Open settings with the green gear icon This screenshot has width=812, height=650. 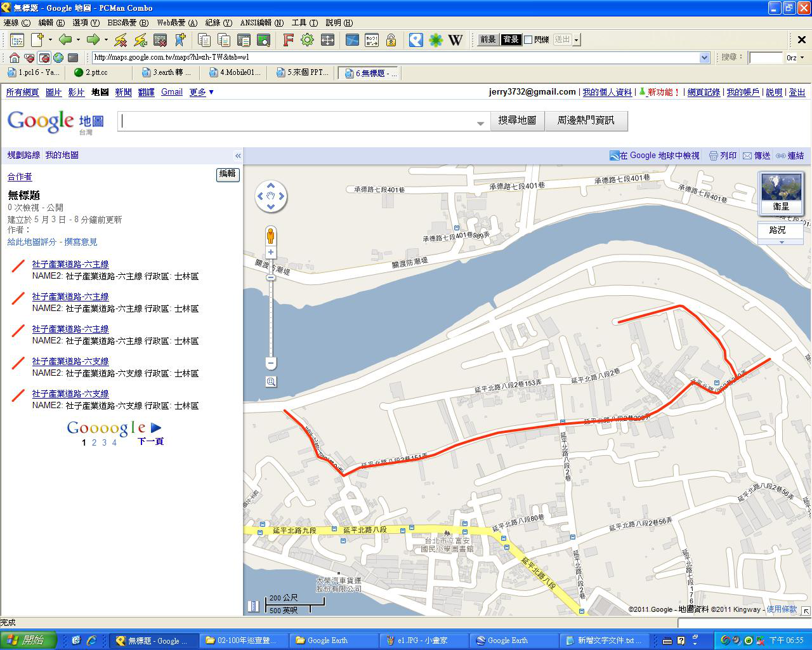click(x=308, y=40)
